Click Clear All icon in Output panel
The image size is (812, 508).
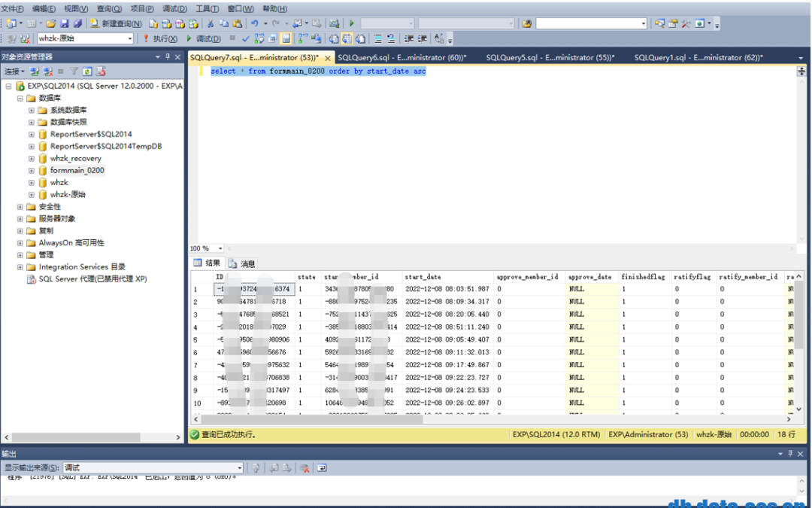click(304, 468)
